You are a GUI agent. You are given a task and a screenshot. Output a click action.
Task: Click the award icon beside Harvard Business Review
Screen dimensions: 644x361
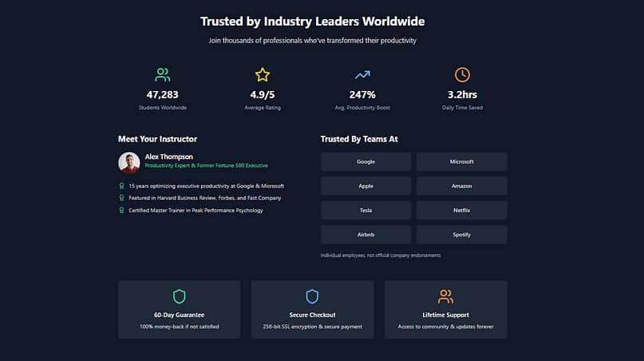[121, 198]
